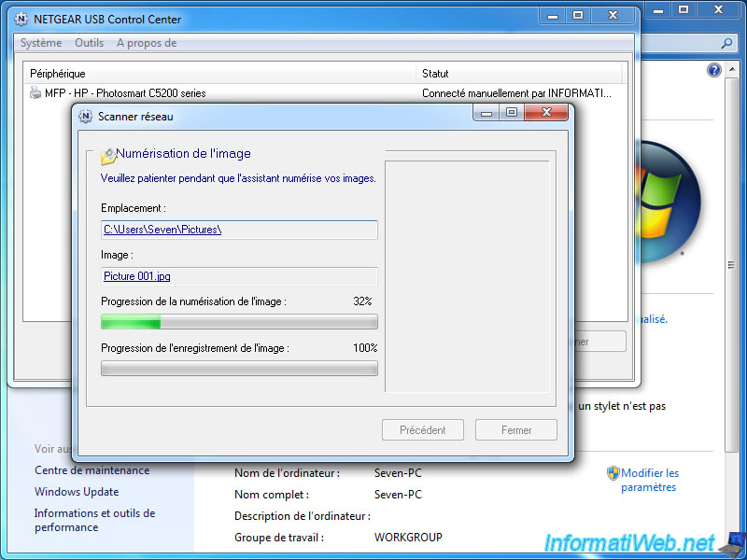Open the A propos de menu
747x560 pixels.
tap(147, 43)
